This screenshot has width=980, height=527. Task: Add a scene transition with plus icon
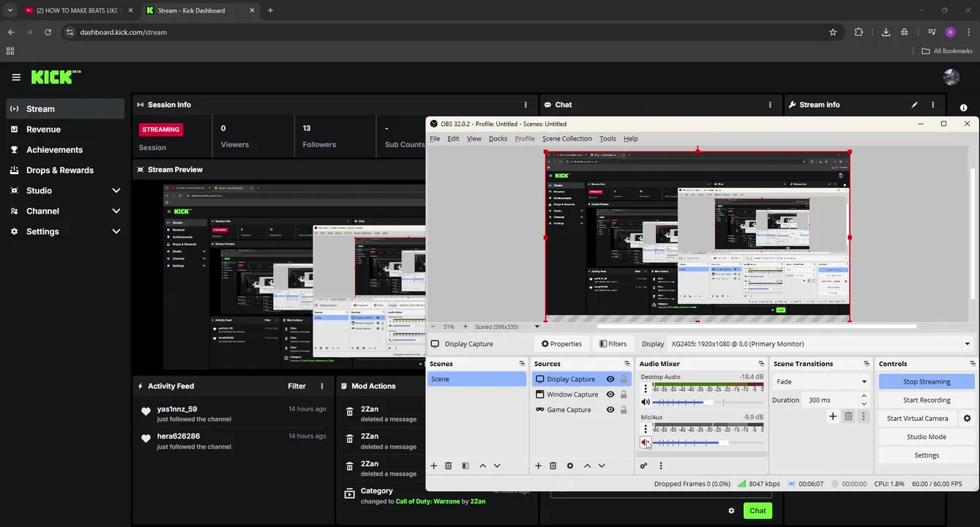coord(832,416)
